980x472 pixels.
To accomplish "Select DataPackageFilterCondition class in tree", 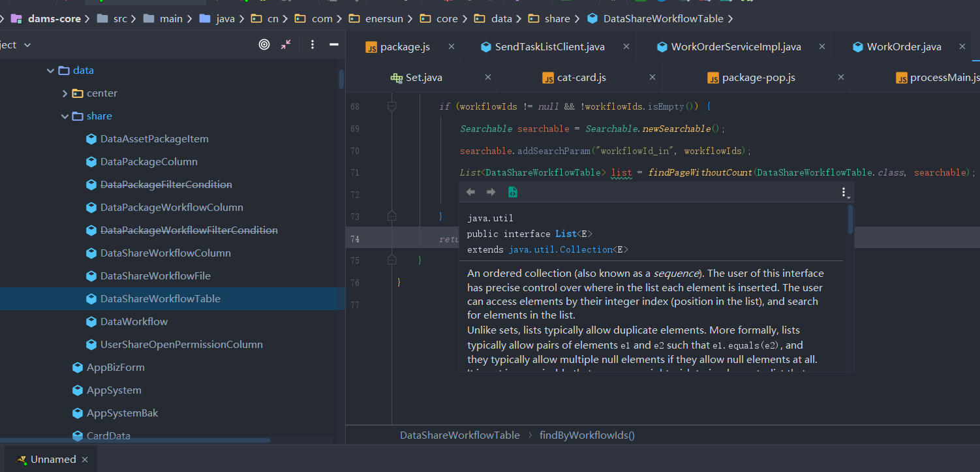I will click(x=166, y=185).
